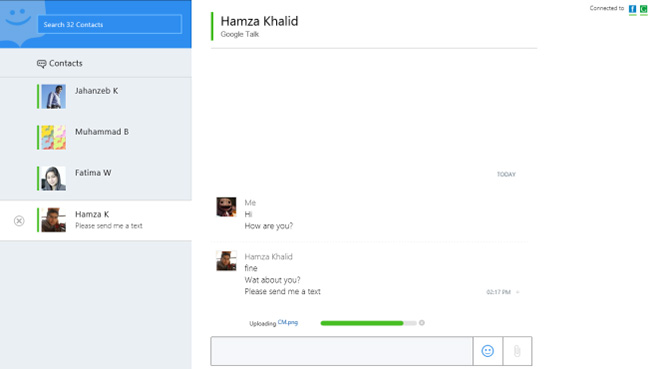Cancel the CM.png upload
The width and height of the screenshot is (658, 369).
pyautogui.click(x=422, y=323)
